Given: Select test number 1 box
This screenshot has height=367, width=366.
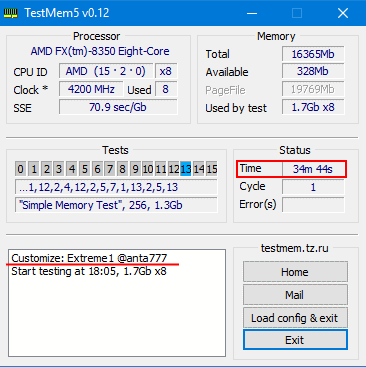Looking at the screenshot, I should coord(34,169).
